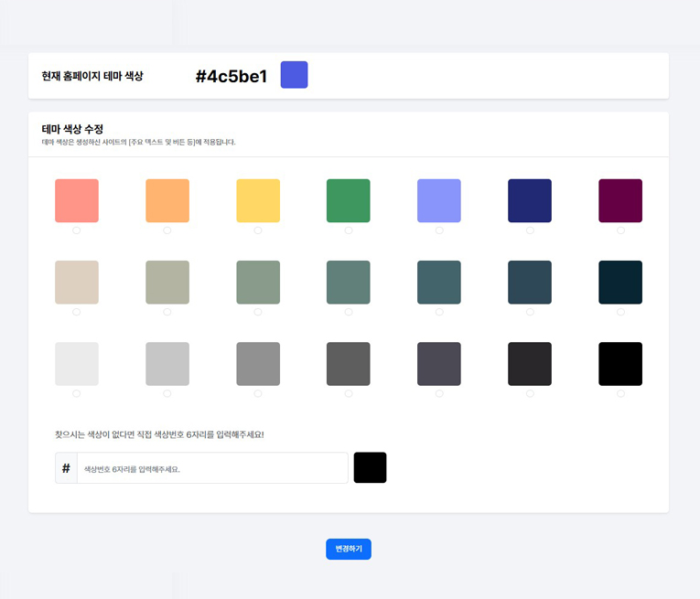Select the yellow color swatch
This screenshot has width=700, height=599.
[x=258, y=200]
